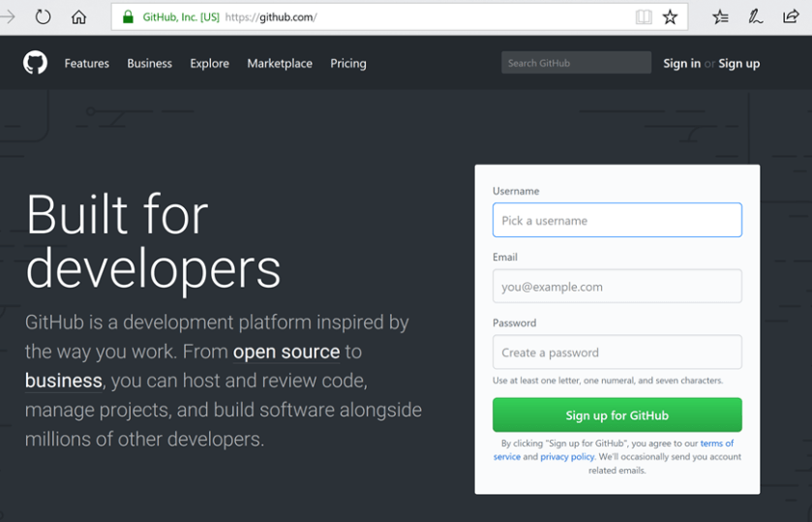Open the Features menu item
This screenshot has width=812, height=522.
click(87, 63)
